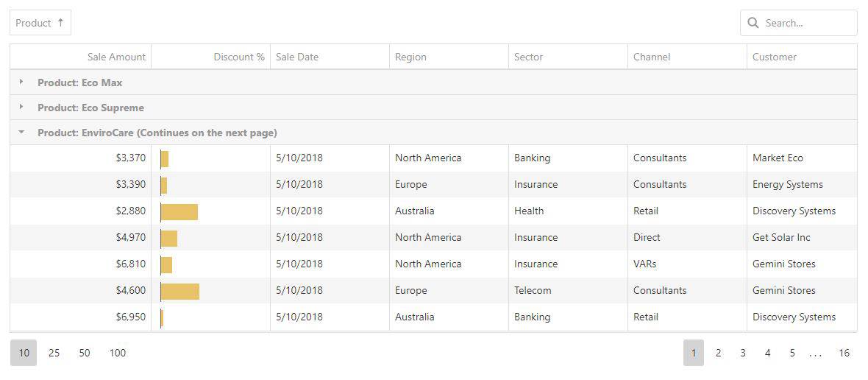Collapse the EnviroCare product group
Screen dimensions: 868x380
pos(21,133)
